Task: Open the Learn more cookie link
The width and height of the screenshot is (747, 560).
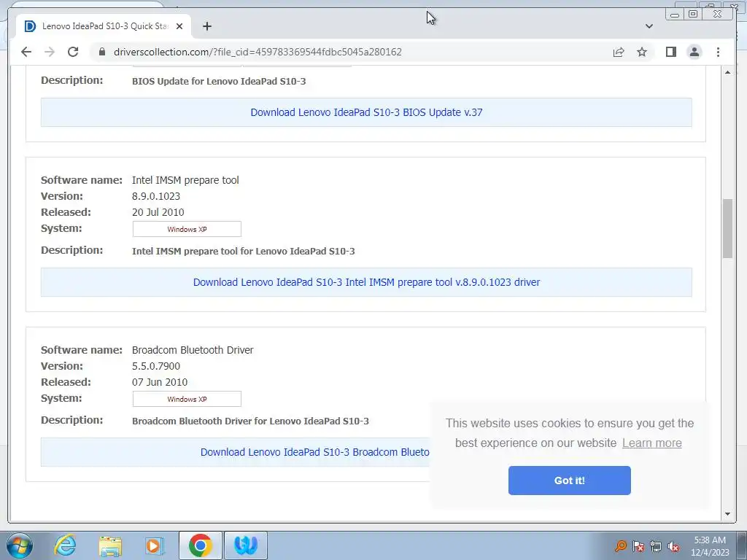Action: point(651,443)
